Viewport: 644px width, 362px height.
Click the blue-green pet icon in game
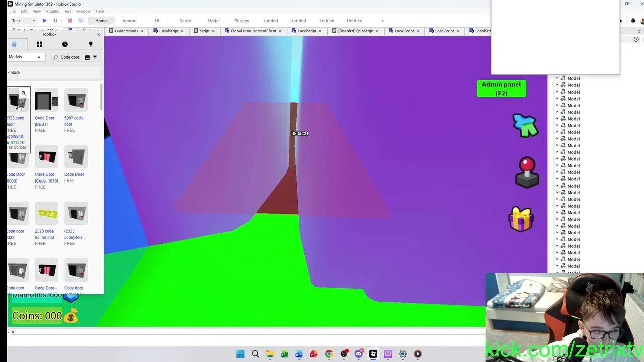click(525, 125)
